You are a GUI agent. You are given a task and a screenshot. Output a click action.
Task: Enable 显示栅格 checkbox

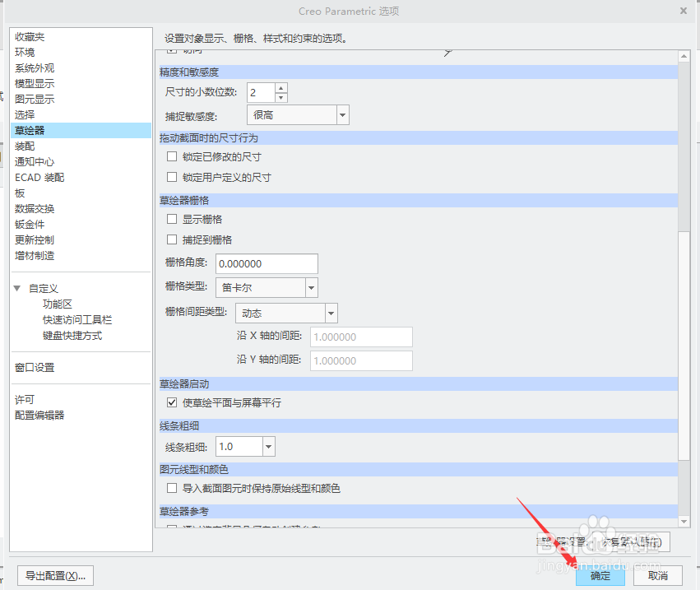(x=172, y=219)
